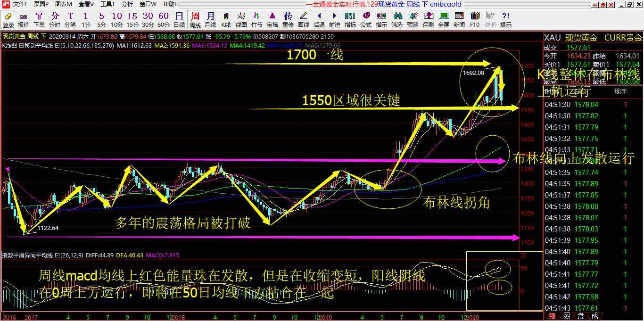Image resolution: width=644 pixels, height=321 pixels.
Task: Open the 指标 RSI indicator tool
Action: click(350, 20)
